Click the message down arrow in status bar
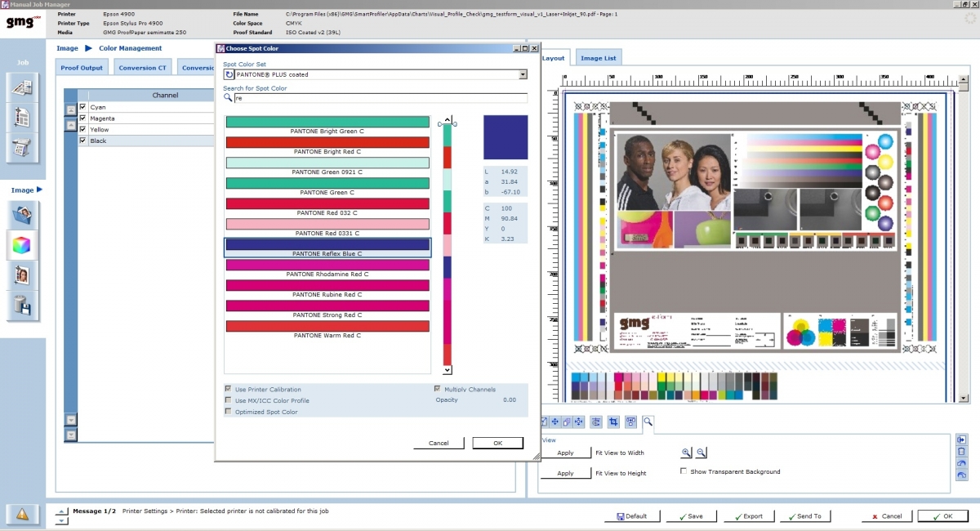 (x=62, y=520)
